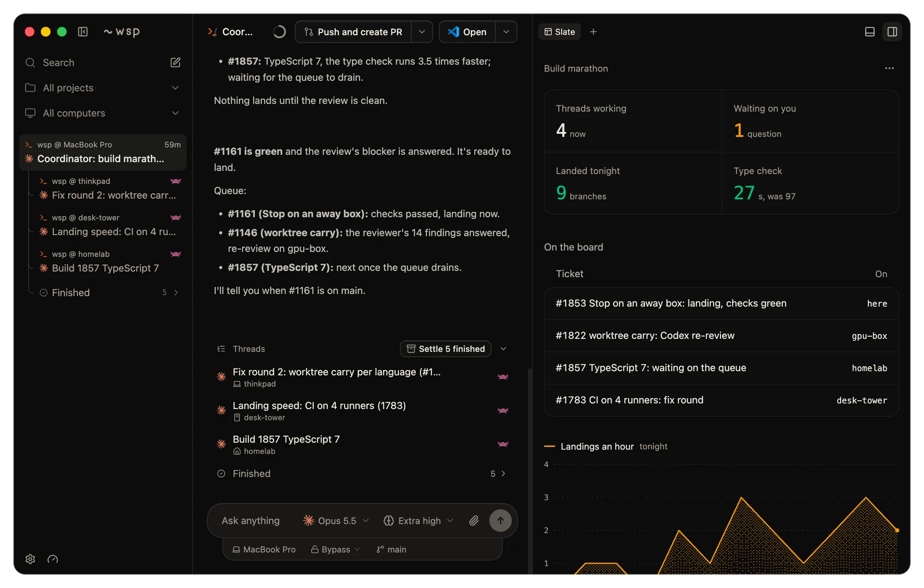Click the main branch selector

tap(391, 549)
